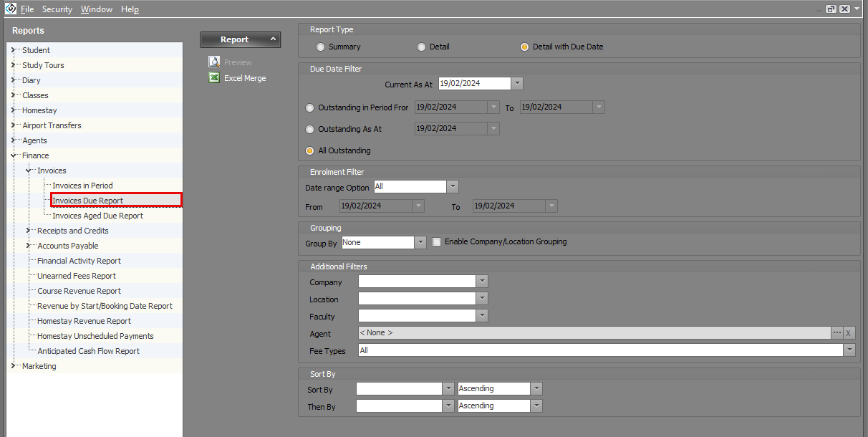Clear the Agent field with X button

point(849,333)
